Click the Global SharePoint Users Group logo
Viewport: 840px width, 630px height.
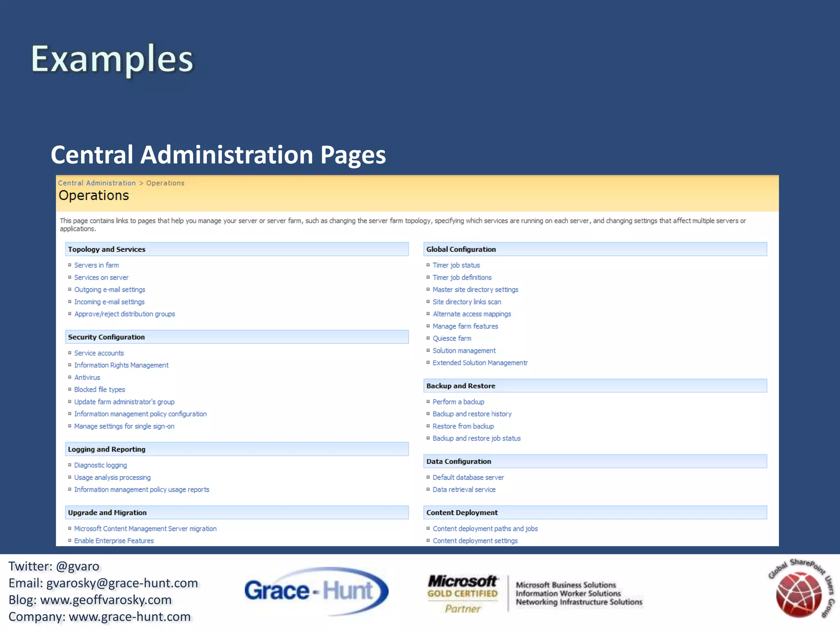click(x=801, y=588)
